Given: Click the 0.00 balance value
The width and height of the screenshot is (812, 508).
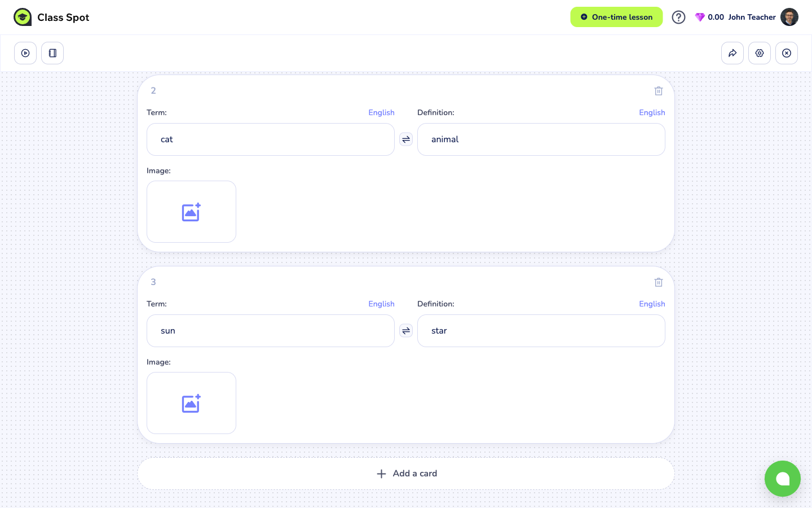Looking at the screenshot, I should 716,17.
